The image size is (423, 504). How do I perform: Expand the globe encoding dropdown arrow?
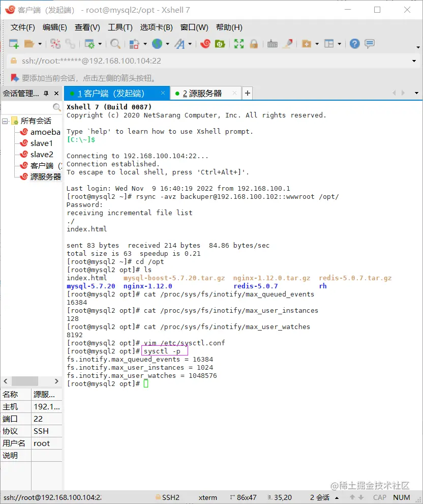[x=167, y=44]
